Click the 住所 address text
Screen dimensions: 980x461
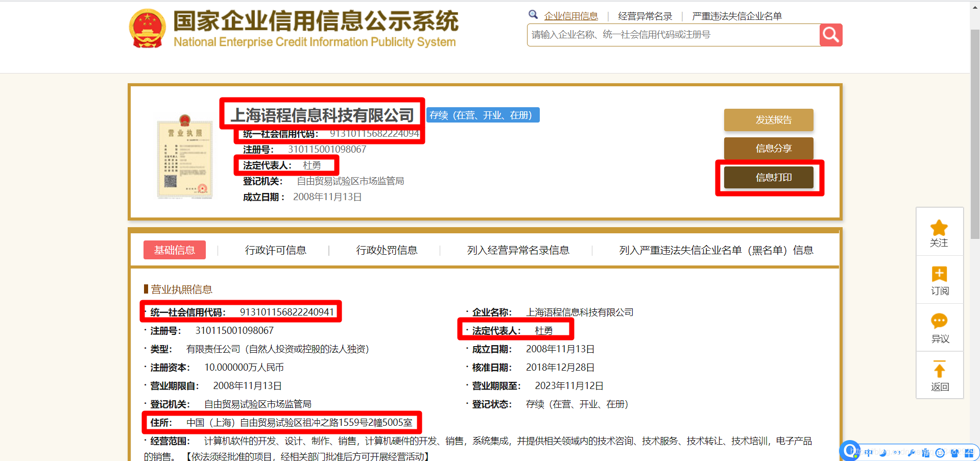click(299, 423)
